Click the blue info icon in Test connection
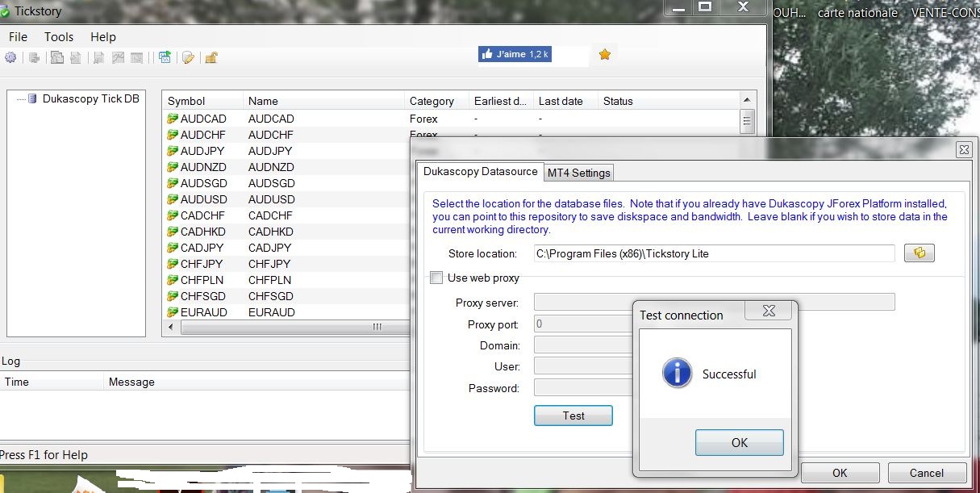This screenshot has height=493, width=980. [x=678, y=374]
